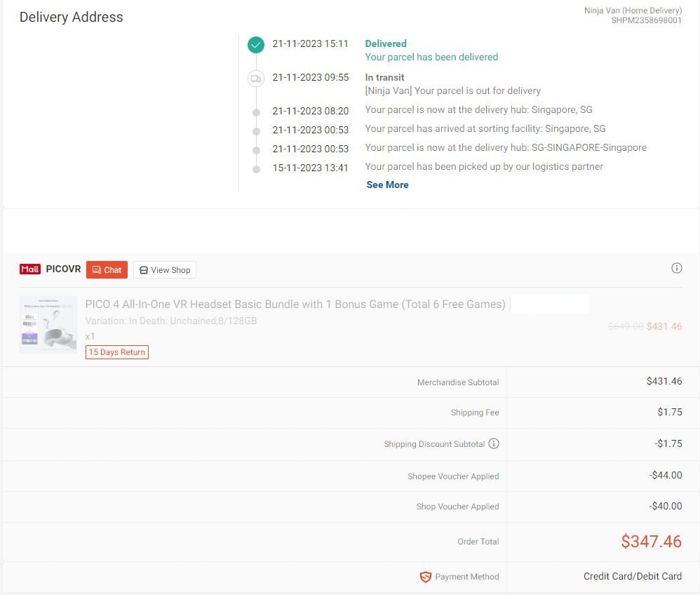Click the Ninja Van (Home Delivery) label
The width and height of the screenshot is (700, 595).
pyautogui.click(x=633, y=11)
